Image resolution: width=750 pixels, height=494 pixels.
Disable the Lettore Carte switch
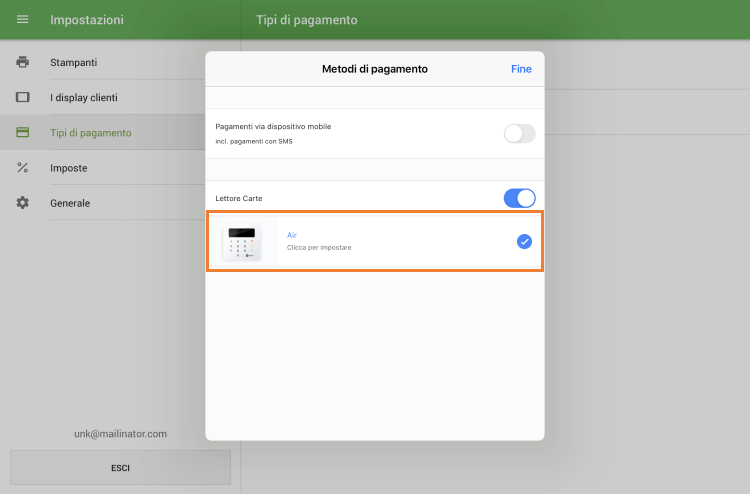519,198
